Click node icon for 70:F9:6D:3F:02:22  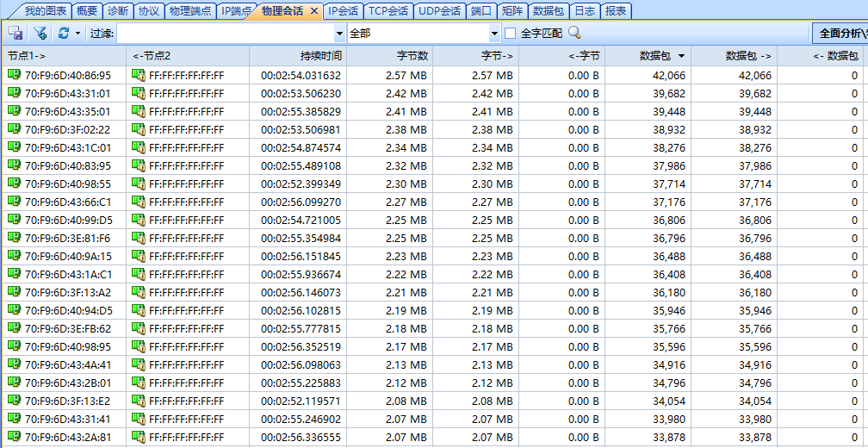(x=14, y=129)
